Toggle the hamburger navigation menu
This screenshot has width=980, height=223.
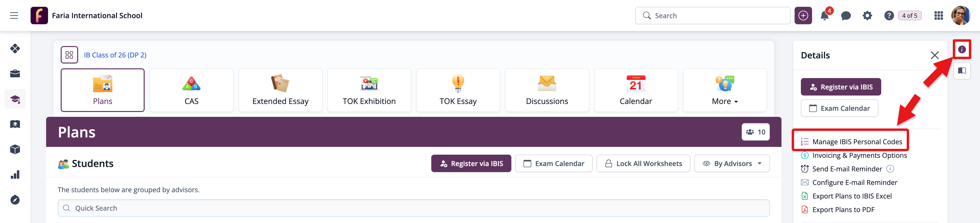pyautogui.click(x=14, y=16)
